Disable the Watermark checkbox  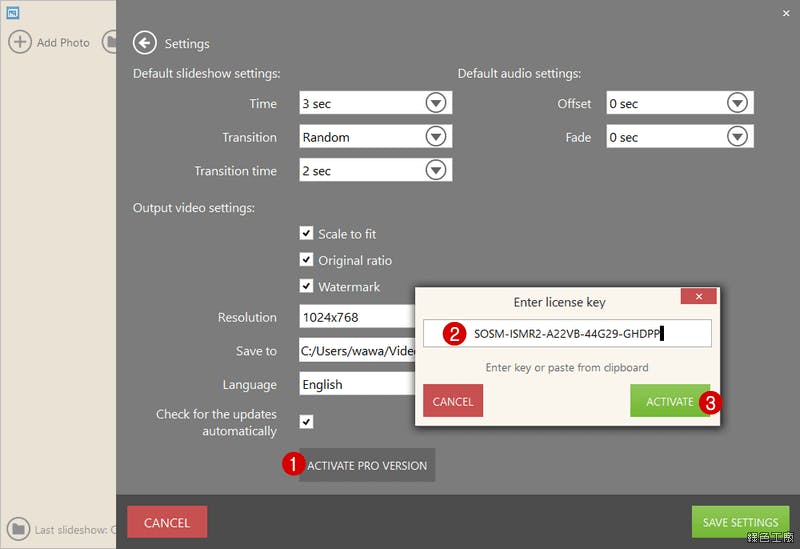(x=306, y=286)
